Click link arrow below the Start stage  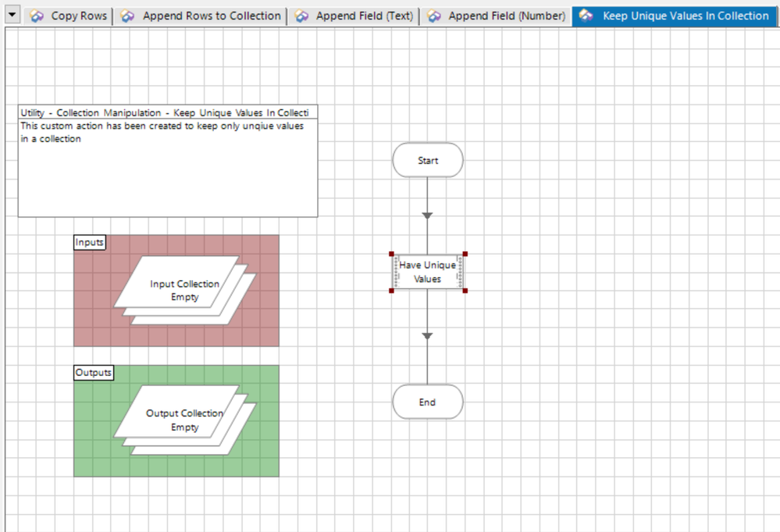[427, 215]
